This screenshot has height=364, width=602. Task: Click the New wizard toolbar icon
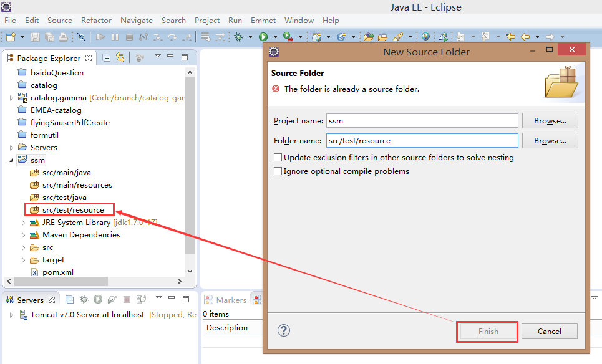(x=11, y=37)
